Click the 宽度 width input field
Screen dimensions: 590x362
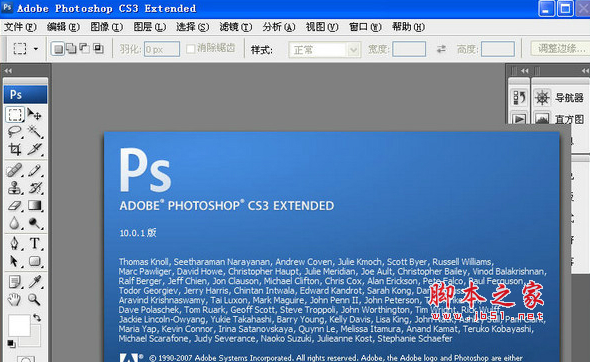[409, 49]
